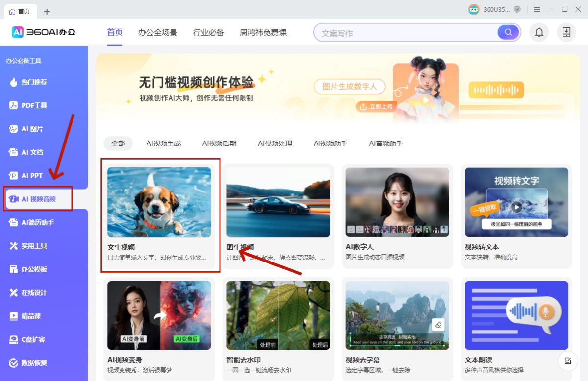This screenshot has width=588, height=381.
Task: Open the AI数字人 tool card
Action: click(x=397, y=216)
